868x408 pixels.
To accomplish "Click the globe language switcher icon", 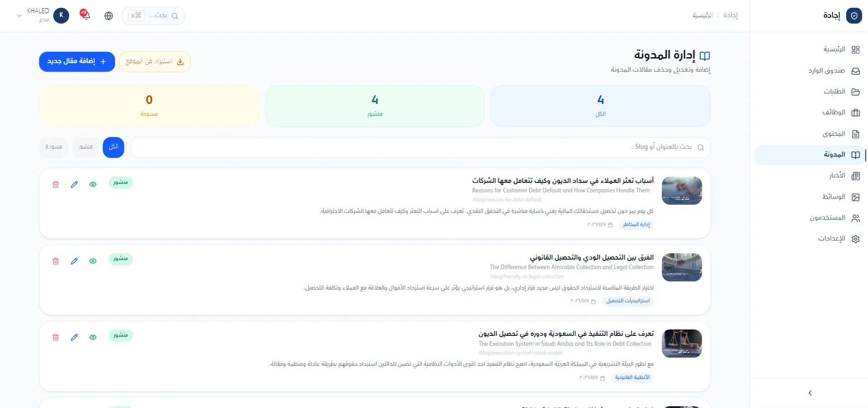I will 109,16.
